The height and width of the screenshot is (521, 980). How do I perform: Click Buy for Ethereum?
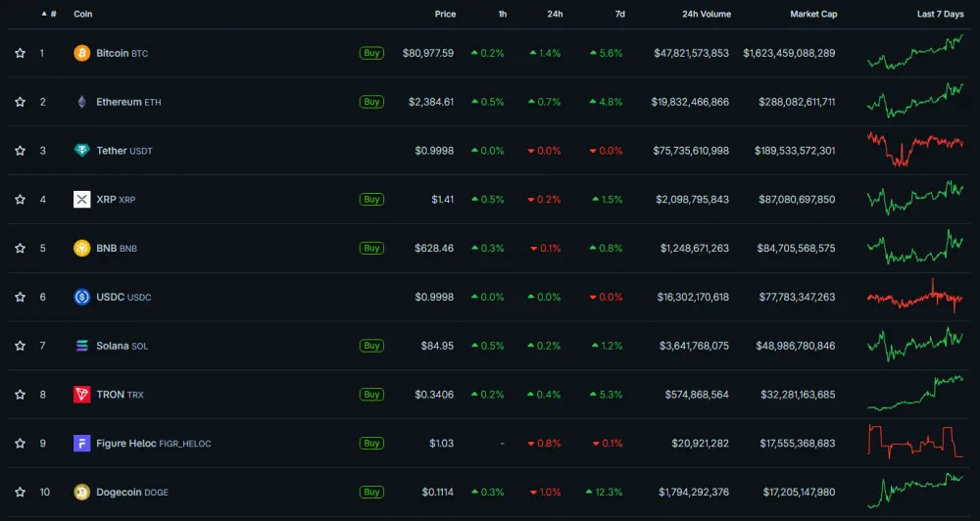[371, 102]
